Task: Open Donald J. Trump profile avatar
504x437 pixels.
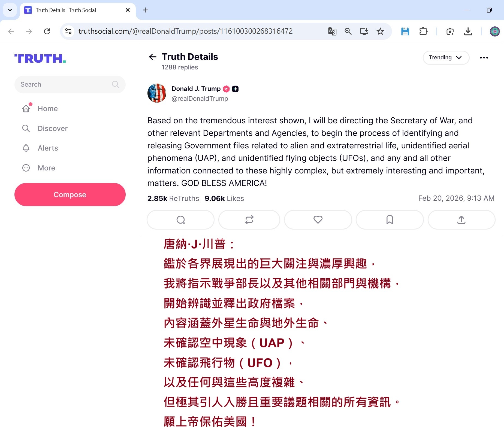Action: click(x=157, y=93)
